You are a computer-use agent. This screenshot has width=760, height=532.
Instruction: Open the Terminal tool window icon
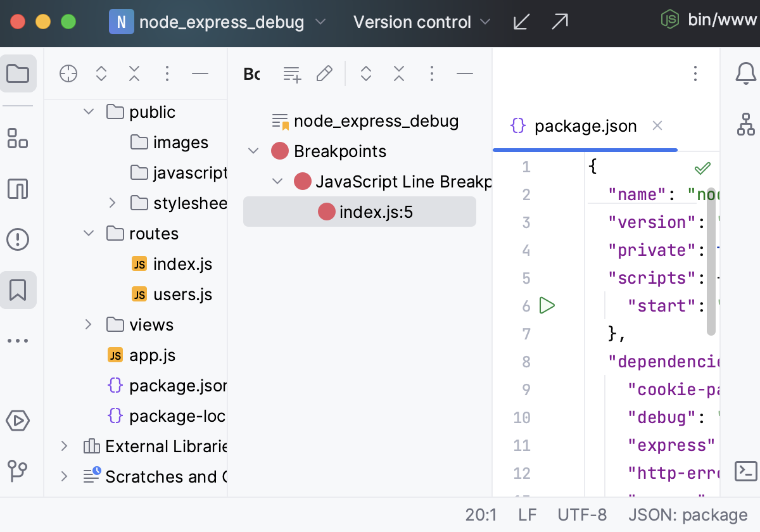click(745, 471)
